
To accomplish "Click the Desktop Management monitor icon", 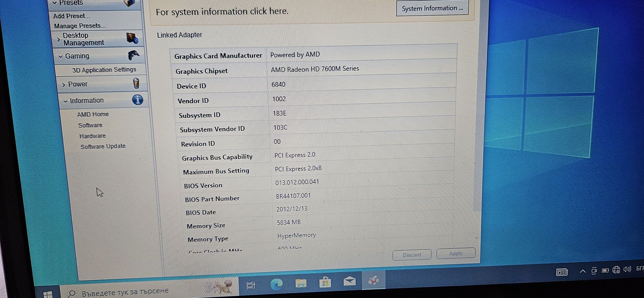I will (x=132, y=38).
